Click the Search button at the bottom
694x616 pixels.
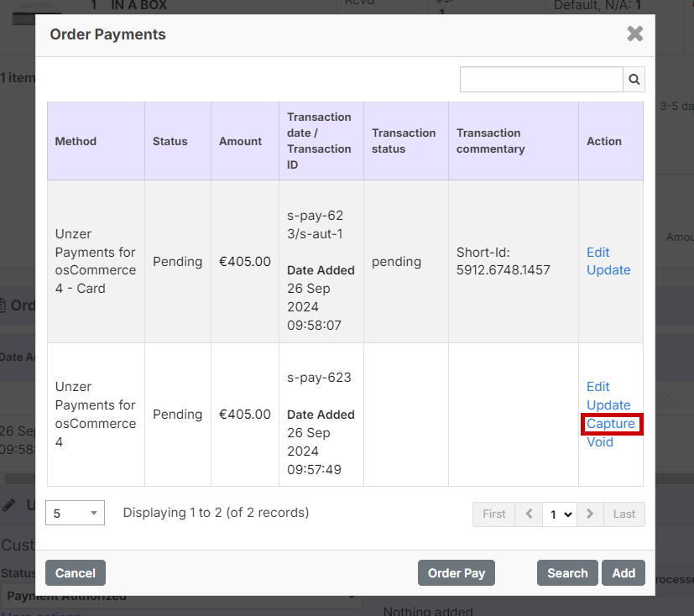click(567, 573)
